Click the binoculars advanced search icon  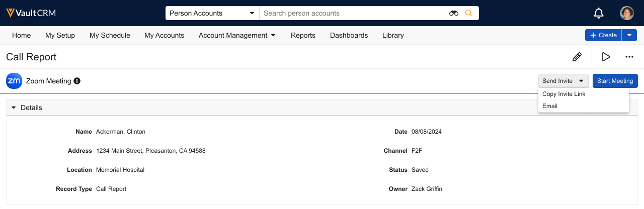click(454, 13)
